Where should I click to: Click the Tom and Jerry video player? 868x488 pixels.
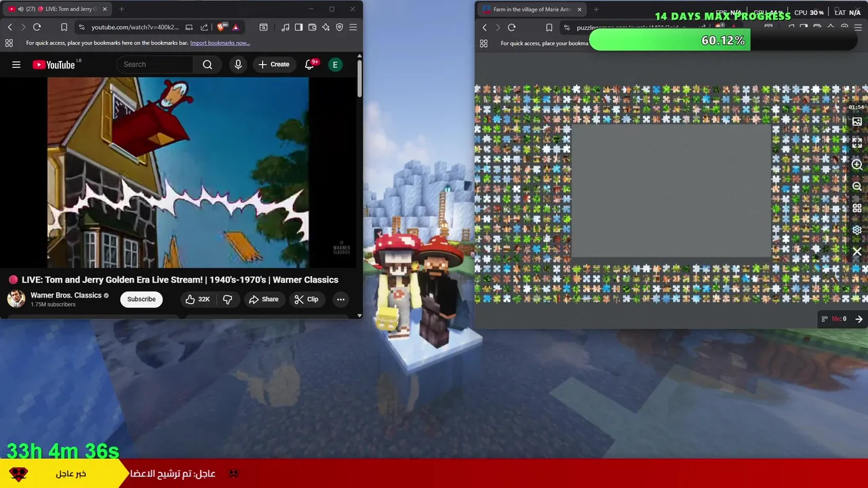(x=178, y=172)
